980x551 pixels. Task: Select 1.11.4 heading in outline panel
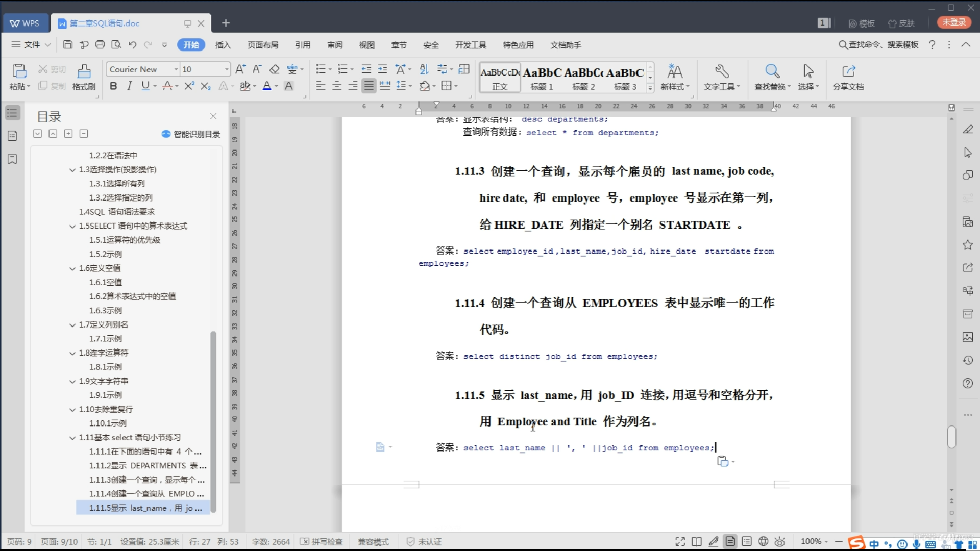(x=146, y=494)
